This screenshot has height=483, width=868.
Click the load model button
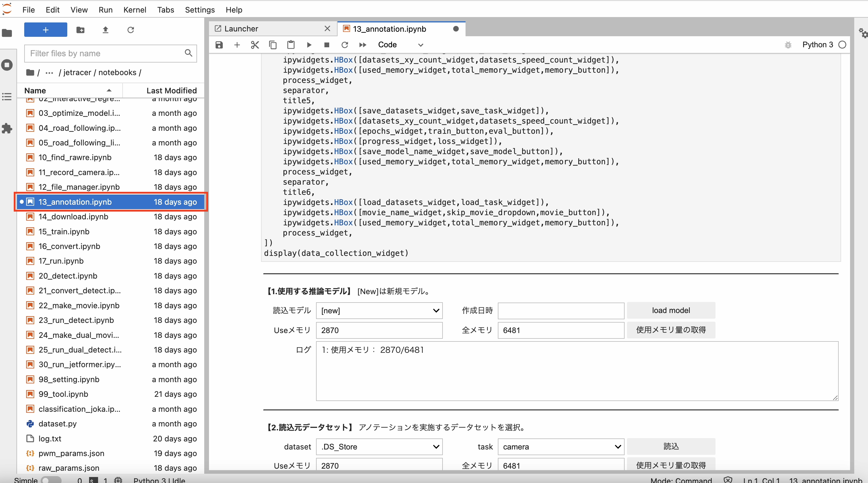tap(671, 310)
